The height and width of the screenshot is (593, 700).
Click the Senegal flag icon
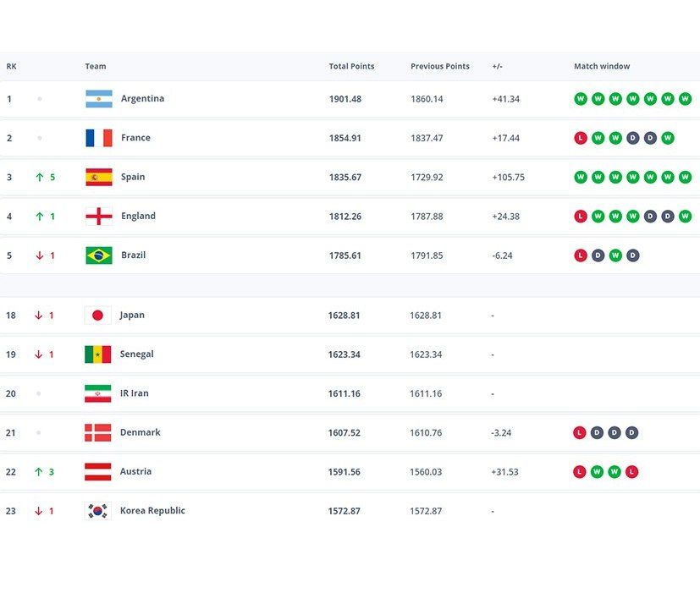click(x=97, y=354)
